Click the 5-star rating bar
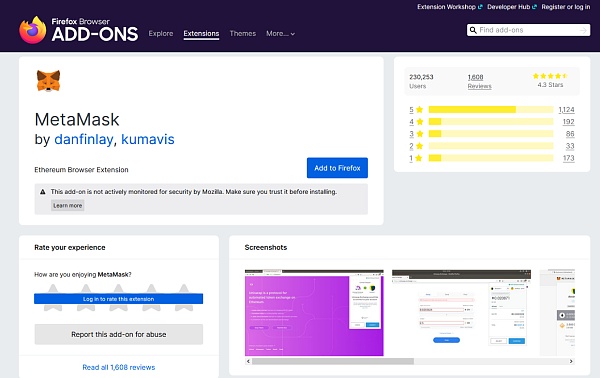The image size is (600, 378). [x=491, y=110]
